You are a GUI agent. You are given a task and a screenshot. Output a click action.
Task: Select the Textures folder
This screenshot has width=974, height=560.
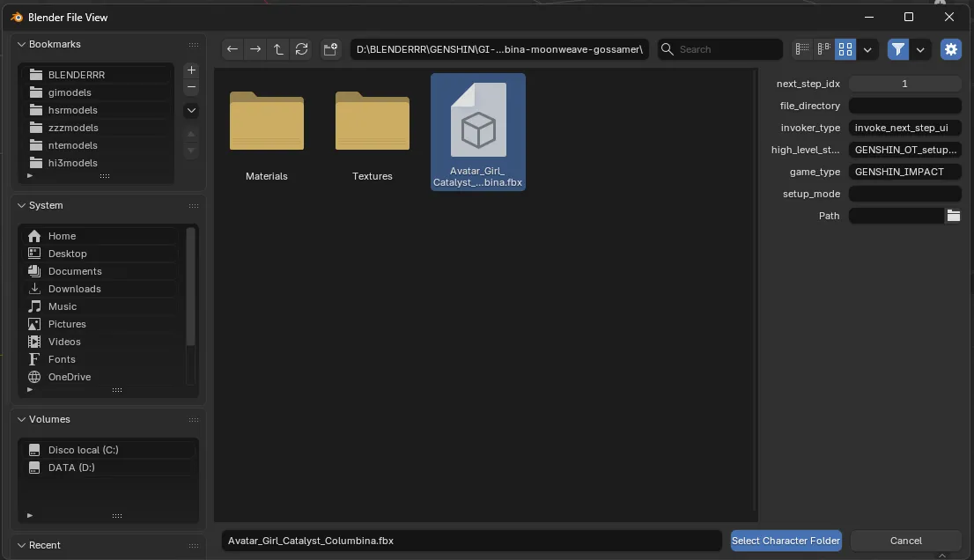pos(373,132)
